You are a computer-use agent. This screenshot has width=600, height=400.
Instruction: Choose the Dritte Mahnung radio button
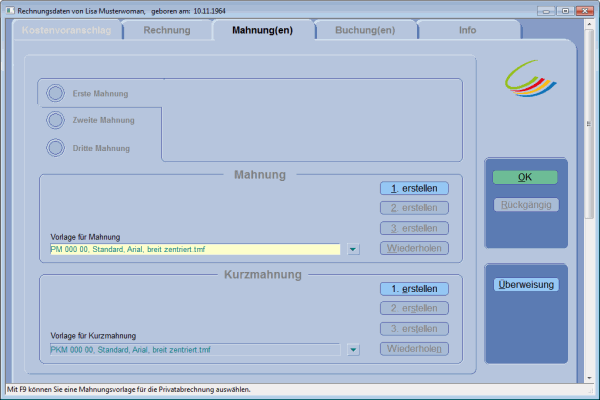click(56, 148)
